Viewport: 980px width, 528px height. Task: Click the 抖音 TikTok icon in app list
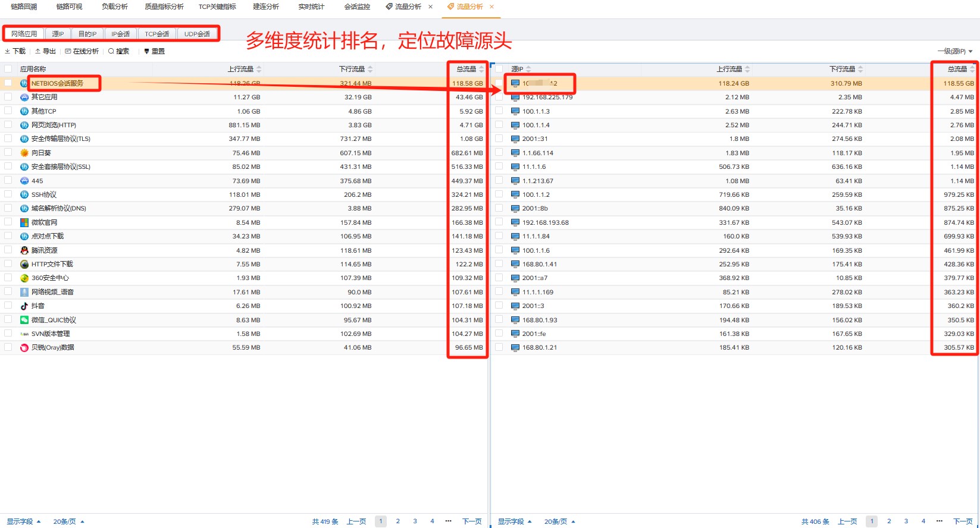24,306
